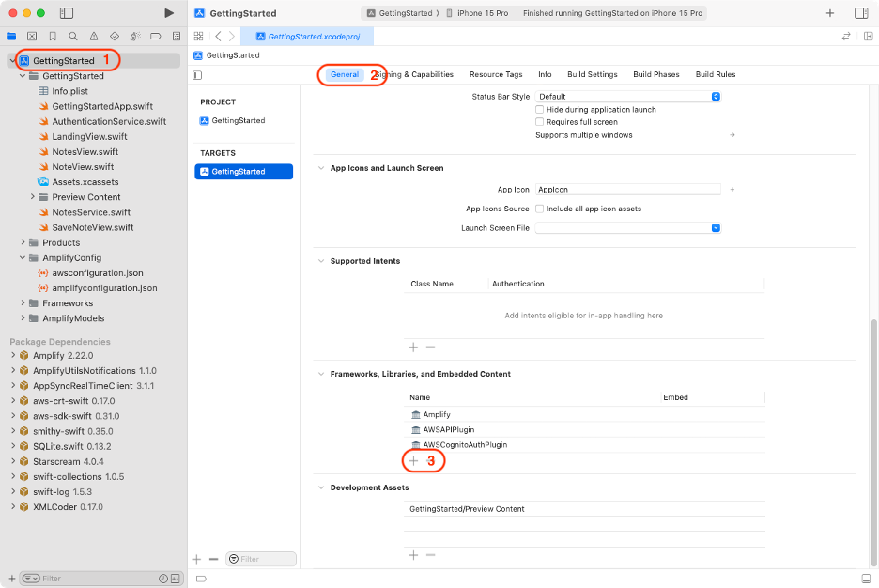Add a development asset with plus button
Image resolution: width=879 pixels, height=588 pixels.
(413, 555)
